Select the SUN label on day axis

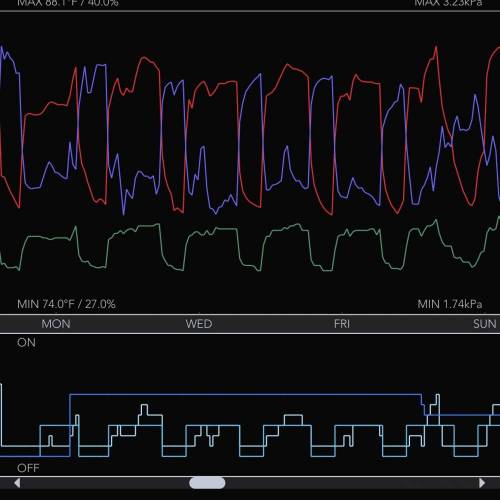[x=485, y=324]
